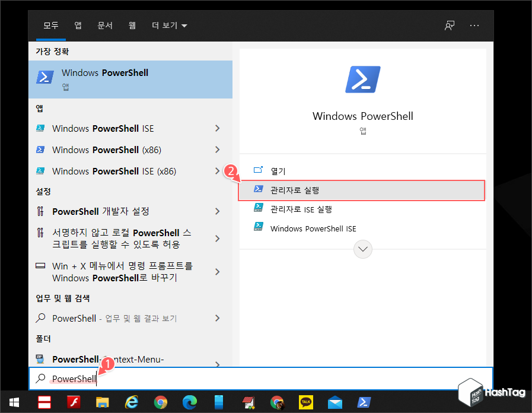The image size is (532, 413).
Task: Click the large Windows PowerShell app icon
Action: pos(362,79)
